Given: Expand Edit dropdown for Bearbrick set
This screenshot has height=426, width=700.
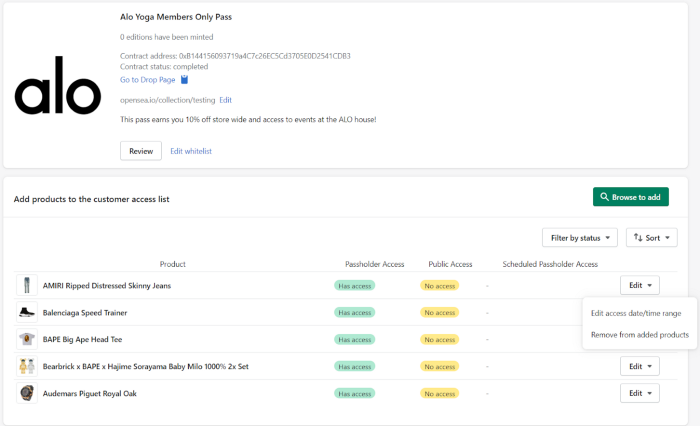Looking at the screenshot, I should pos(640,366).
